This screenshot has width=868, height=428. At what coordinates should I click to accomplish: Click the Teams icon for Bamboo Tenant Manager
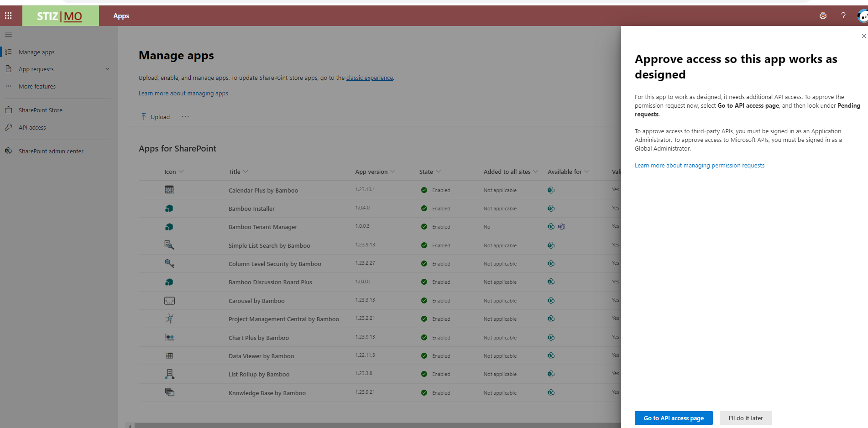[x=561, y=226]
